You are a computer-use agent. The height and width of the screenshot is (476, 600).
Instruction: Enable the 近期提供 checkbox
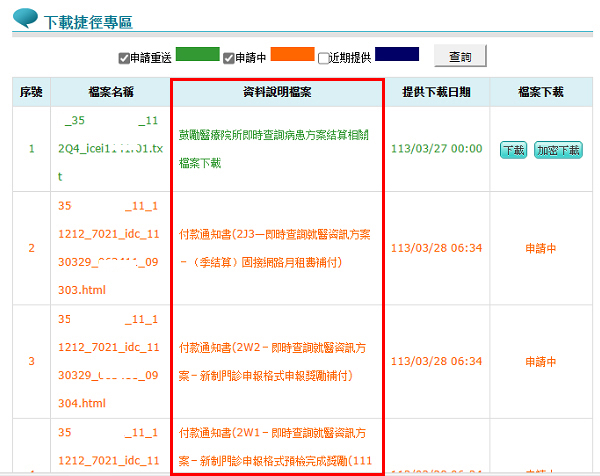[x=324, y=58]
